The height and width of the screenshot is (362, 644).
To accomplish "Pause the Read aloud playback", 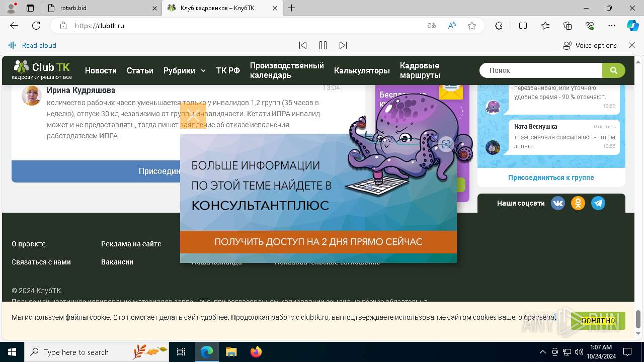I will 323,45.
